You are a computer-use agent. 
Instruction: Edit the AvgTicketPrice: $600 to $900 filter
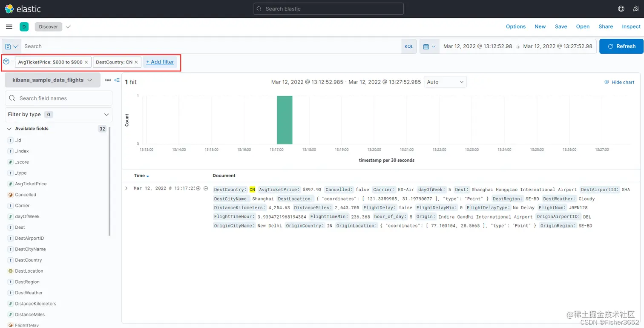[50, 62]
